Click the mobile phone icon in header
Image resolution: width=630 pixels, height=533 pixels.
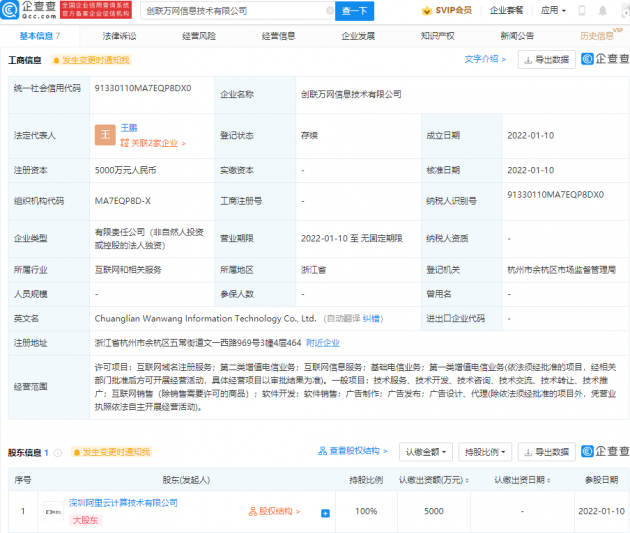[x=581, y=11]
